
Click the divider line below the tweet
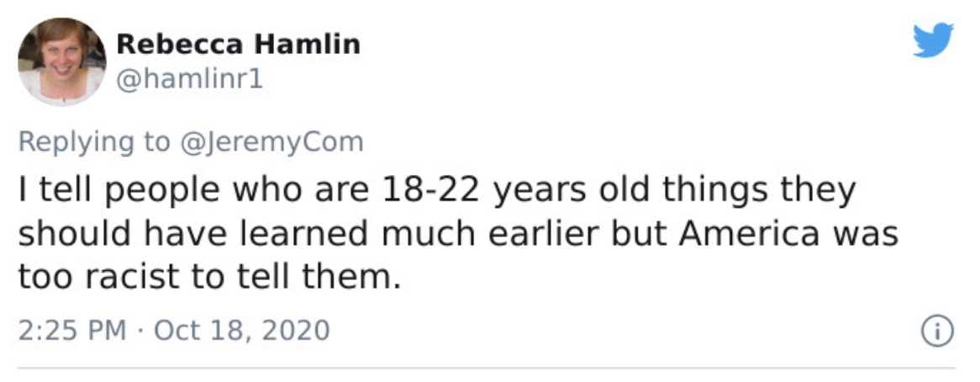click(487, 369)
